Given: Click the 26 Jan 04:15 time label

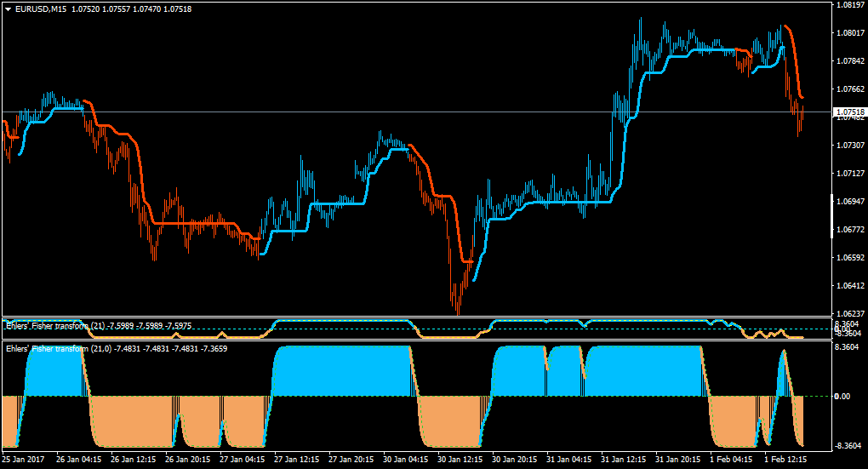Looking at the screenshot, I should (78, 459).
